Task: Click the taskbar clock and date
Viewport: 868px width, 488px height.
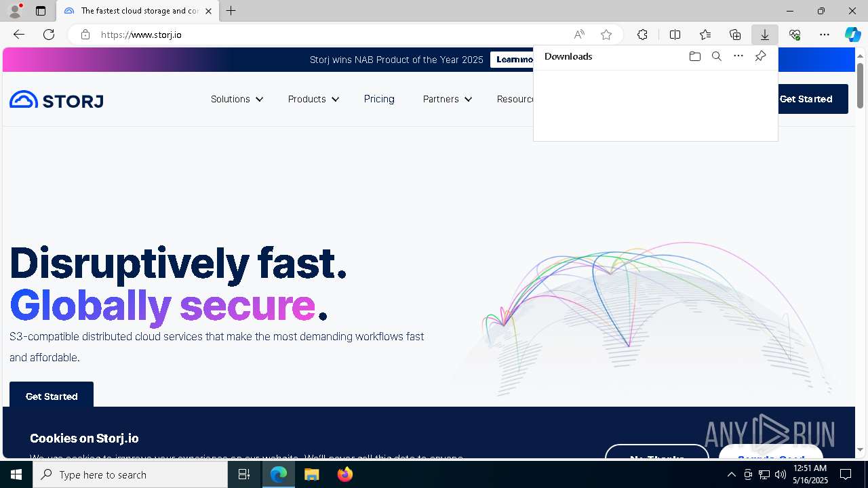Action: tap(810, 474)
